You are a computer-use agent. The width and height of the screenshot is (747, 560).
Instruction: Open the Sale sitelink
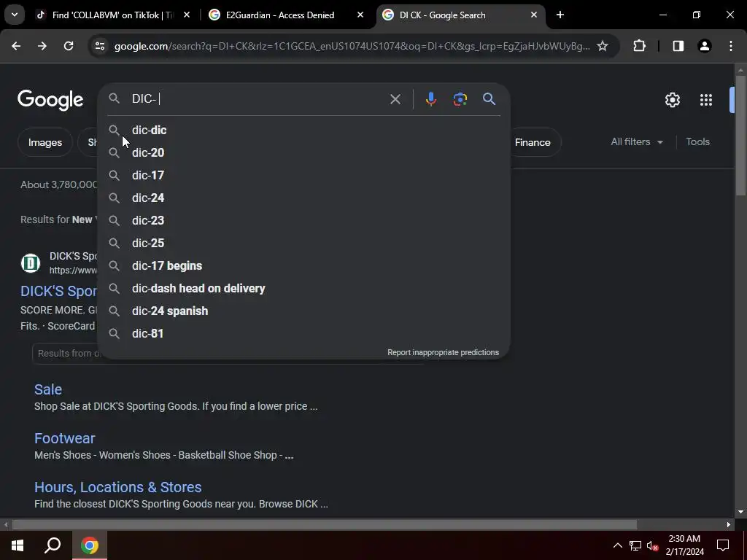(48, 389)
